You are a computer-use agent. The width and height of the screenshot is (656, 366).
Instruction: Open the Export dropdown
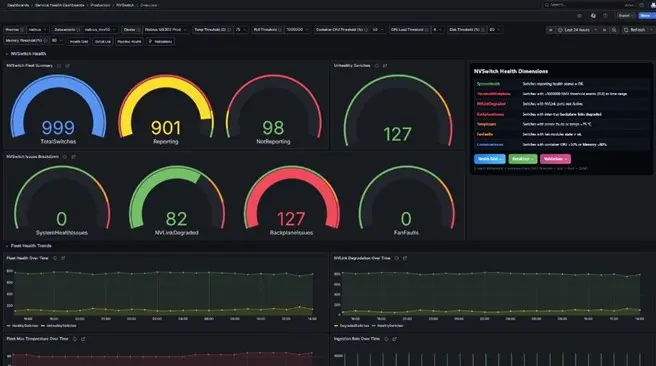pos(626,16)
